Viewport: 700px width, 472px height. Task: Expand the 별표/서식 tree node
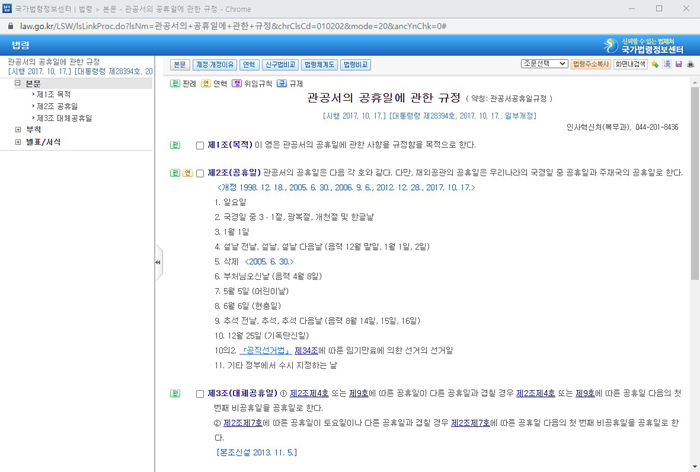tap(18, 142)
